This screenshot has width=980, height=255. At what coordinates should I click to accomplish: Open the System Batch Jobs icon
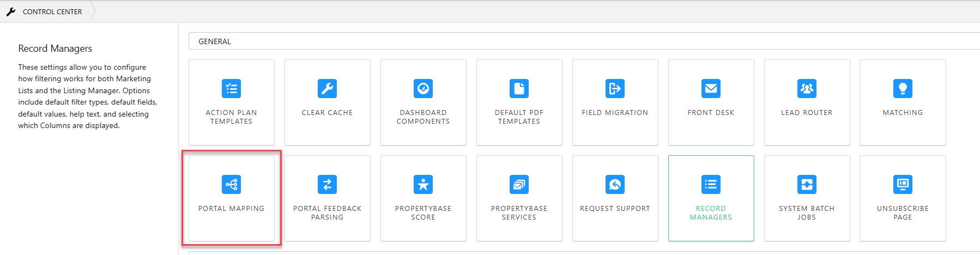point(807,184)
